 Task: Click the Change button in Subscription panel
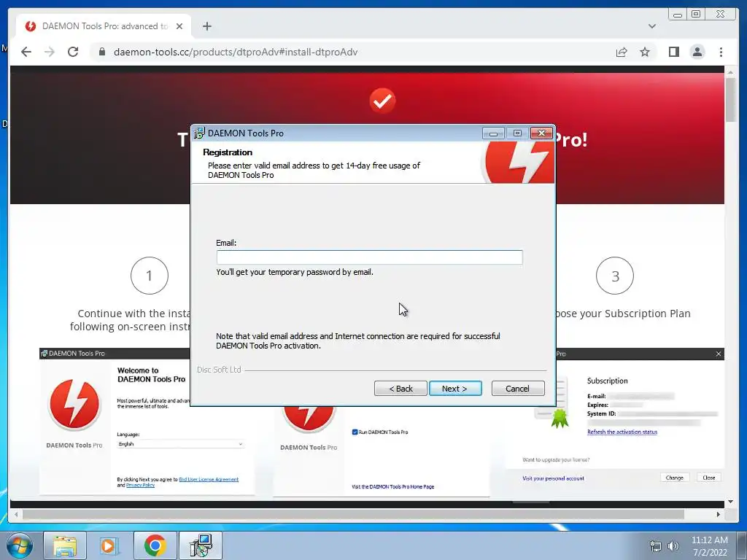pos(675,478)
